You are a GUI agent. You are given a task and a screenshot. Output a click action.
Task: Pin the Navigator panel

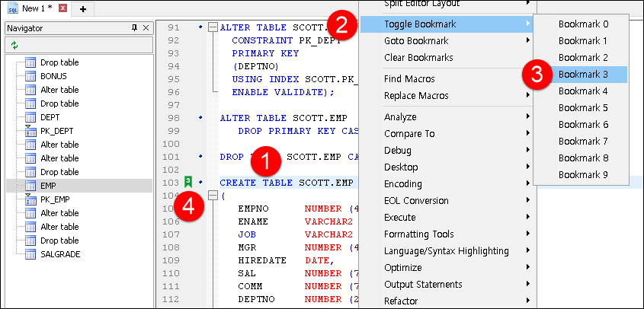[x=135, y=28]
